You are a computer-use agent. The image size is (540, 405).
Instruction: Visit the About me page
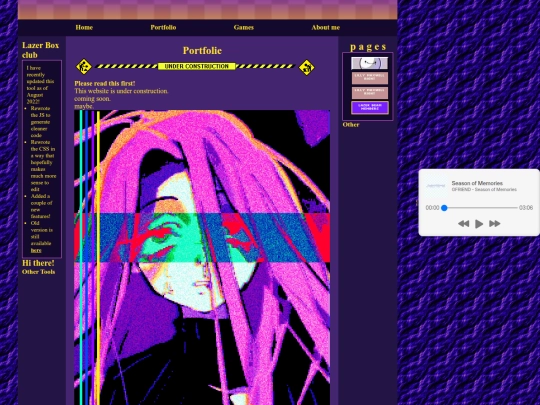click(x=325, y=27)
